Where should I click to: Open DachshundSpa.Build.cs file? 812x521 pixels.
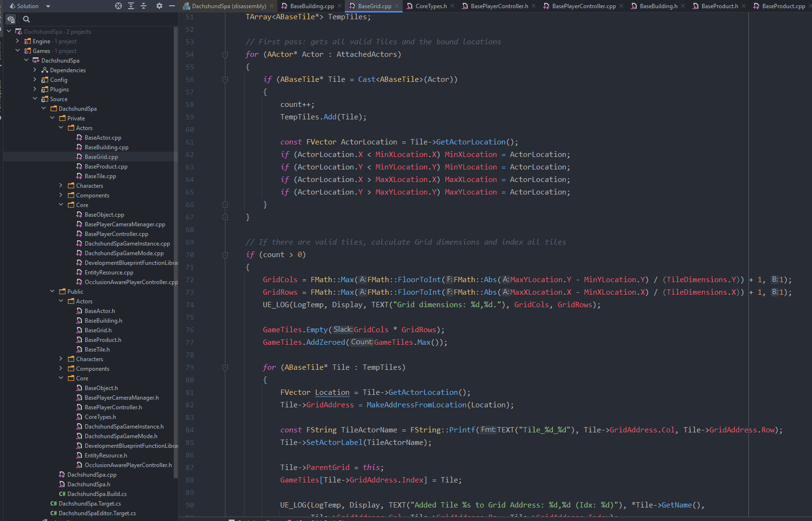click(97, 494)
